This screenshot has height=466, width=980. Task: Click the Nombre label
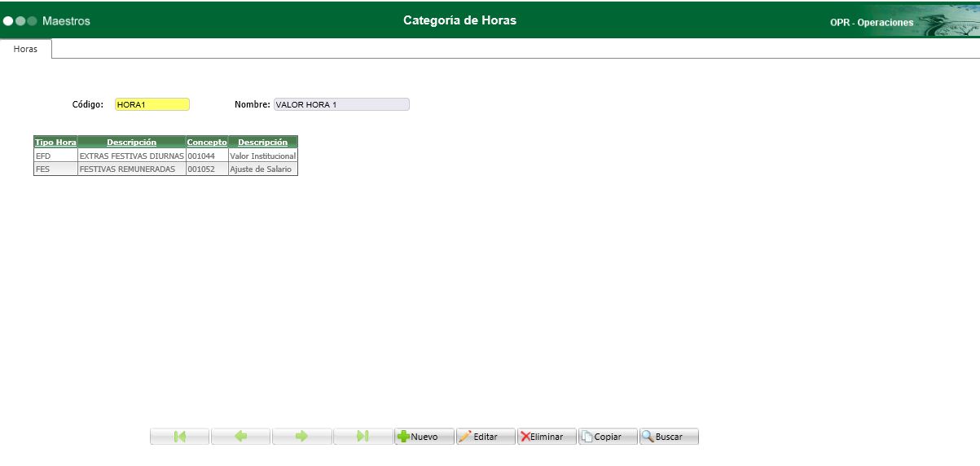pyautogui.click(x=252, y=104)
